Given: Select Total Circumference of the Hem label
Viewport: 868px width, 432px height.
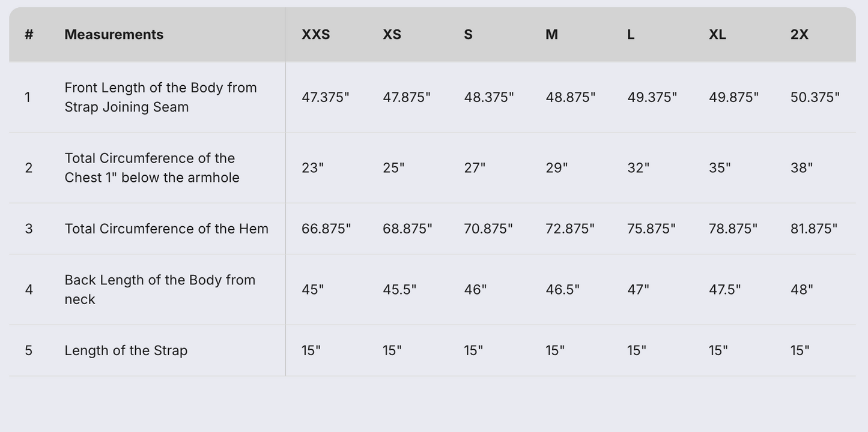Looking at the screenshot, I should pos(166,229).
